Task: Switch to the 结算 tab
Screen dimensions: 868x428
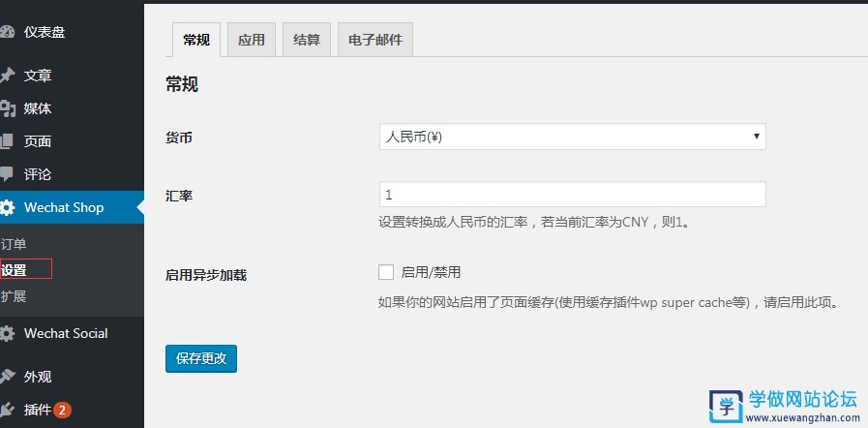Action: pos(306,40)
